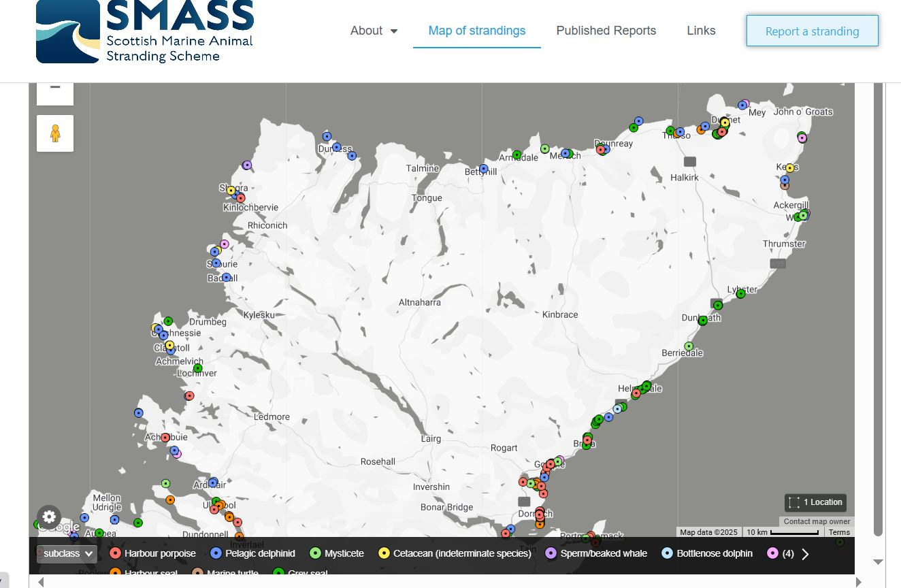Select light green marker near Berriedale

[x=689, y=346]
